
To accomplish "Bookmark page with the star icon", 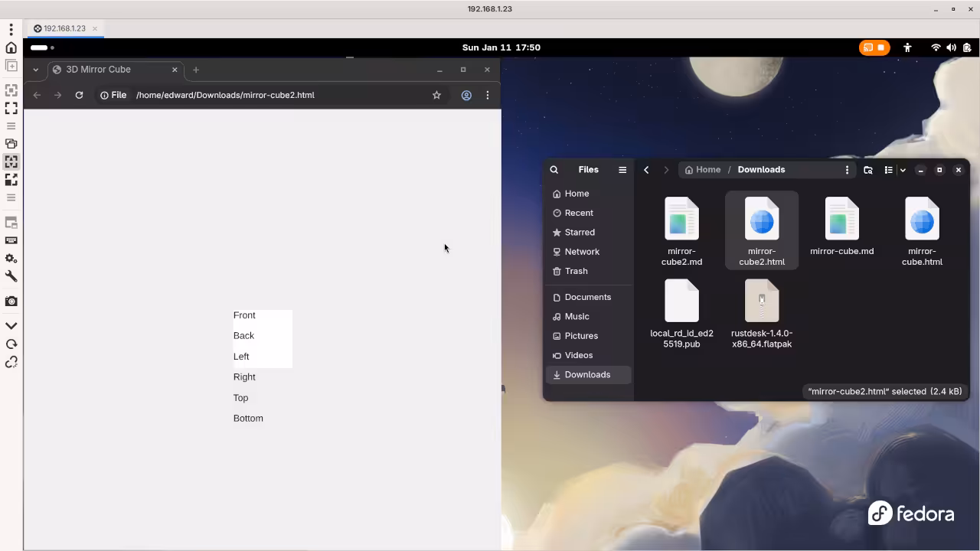I will (436, 96).
